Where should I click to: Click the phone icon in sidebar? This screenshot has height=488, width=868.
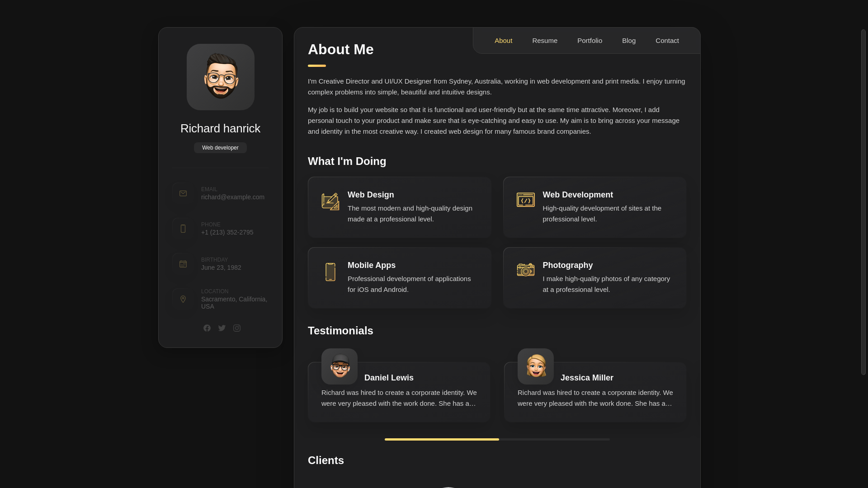(x=183, y=229)
